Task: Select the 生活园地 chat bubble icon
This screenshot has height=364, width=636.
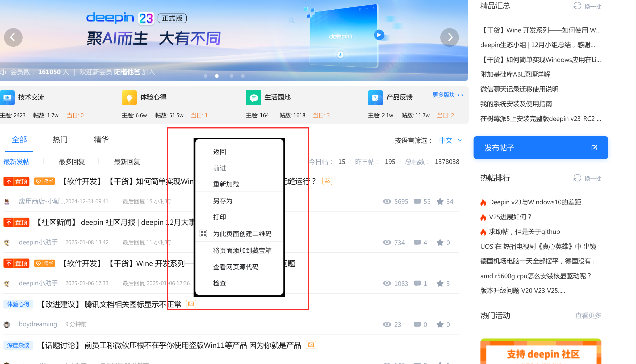Action: (253, 98)
